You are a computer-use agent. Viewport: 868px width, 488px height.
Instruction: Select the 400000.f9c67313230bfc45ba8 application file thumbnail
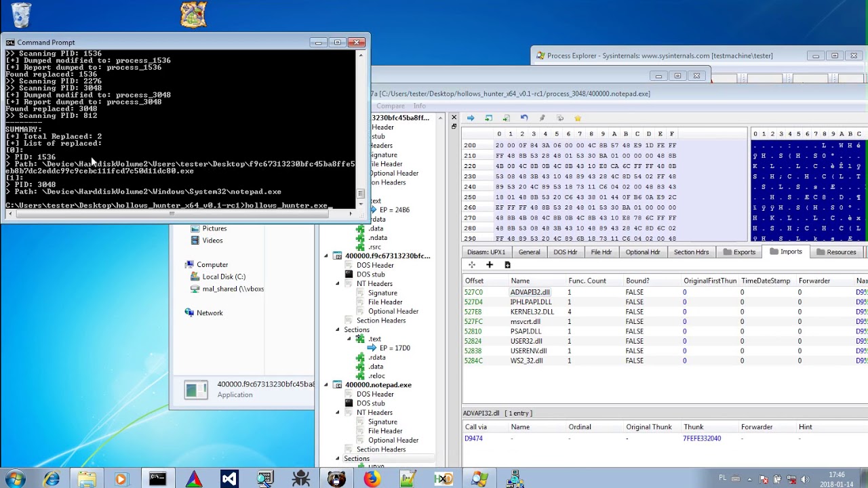tap(196, 389)
